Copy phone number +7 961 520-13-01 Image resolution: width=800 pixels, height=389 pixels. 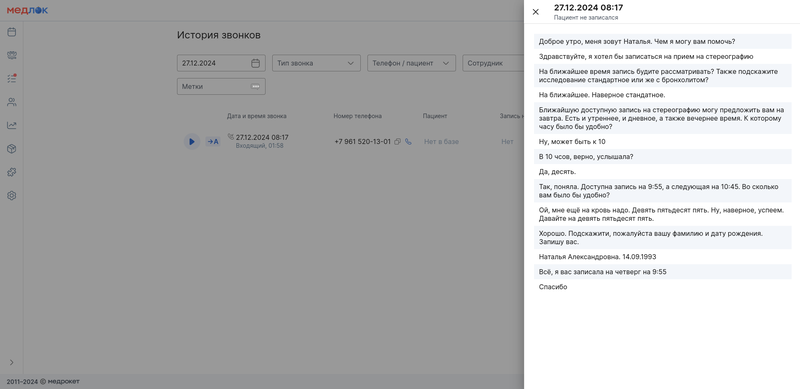coord(397,141)
